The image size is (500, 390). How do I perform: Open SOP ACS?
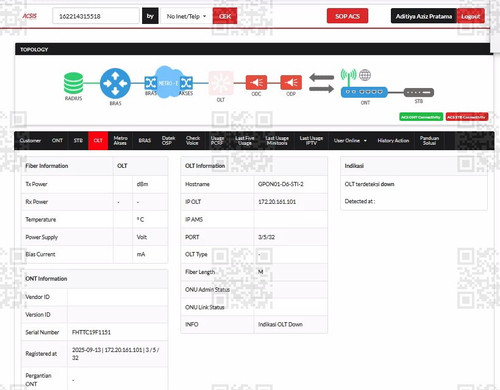pos(347,16)
